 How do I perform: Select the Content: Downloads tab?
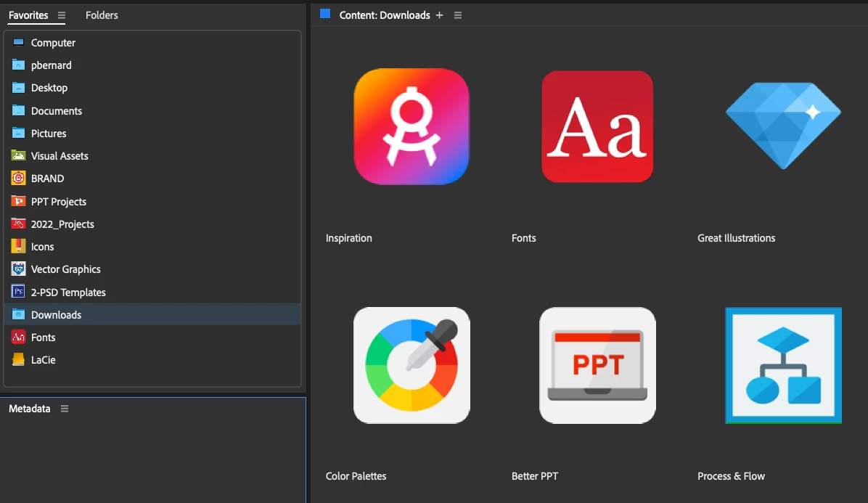point(385,15)
